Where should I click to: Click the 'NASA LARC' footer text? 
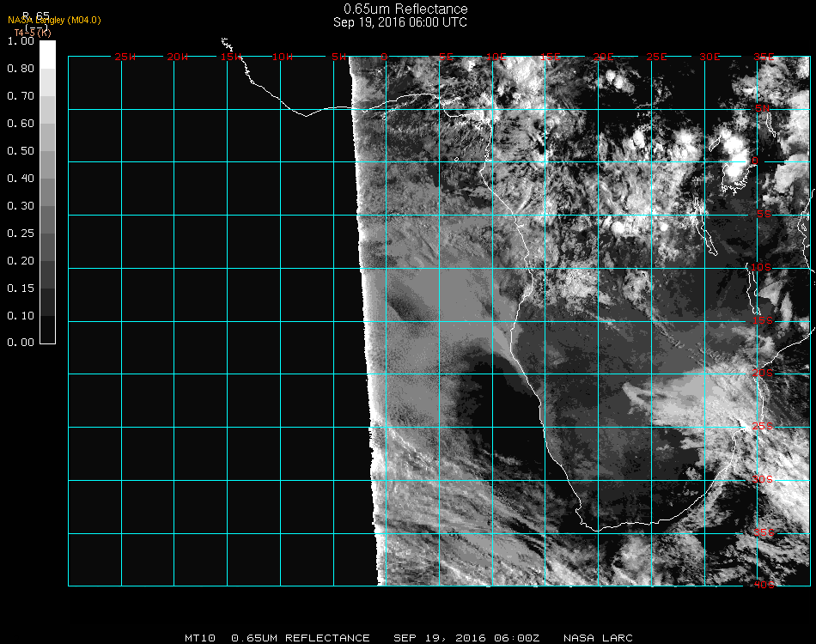598,638
